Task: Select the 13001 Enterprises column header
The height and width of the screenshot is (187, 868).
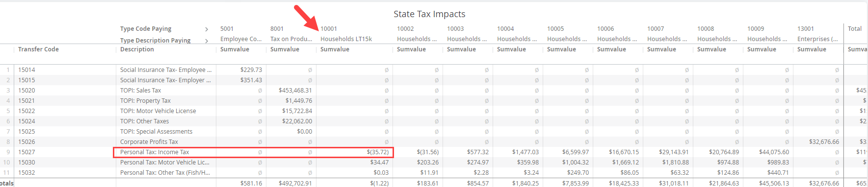Action: 817,34
